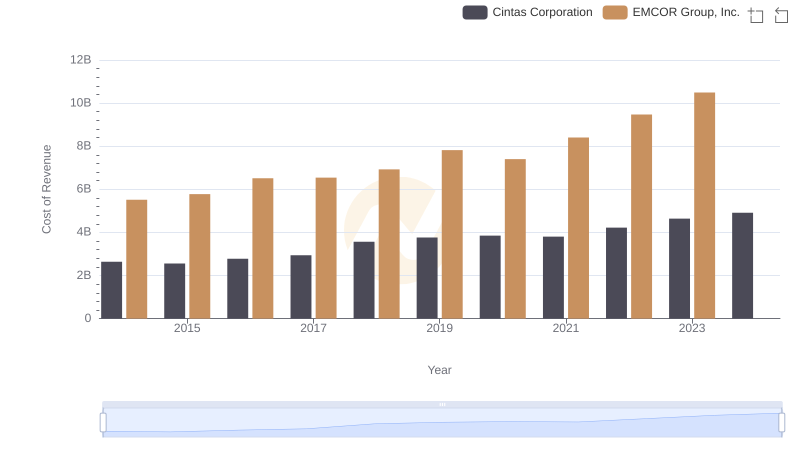This screenshot has width=800, height=461.
Task: Click the 4B y-axis label
Action: click(x=84, y=232)
